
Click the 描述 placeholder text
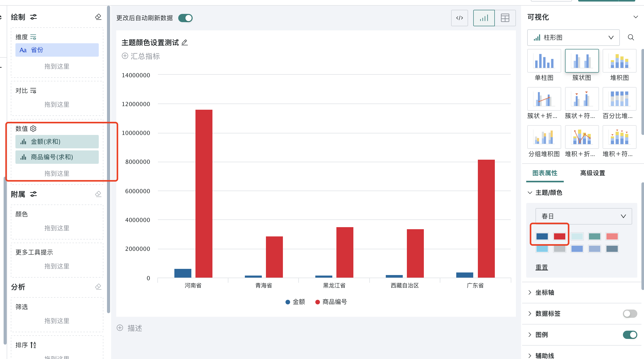(135, 328)
